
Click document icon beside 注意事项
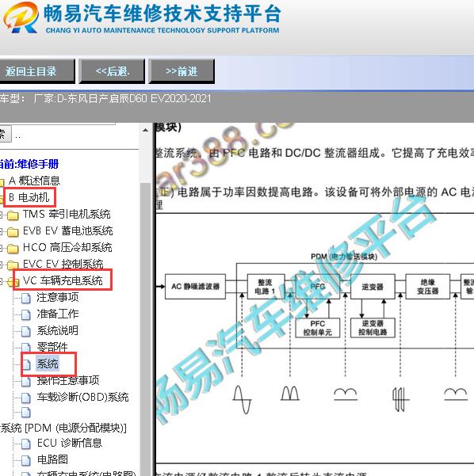[26, 298]
